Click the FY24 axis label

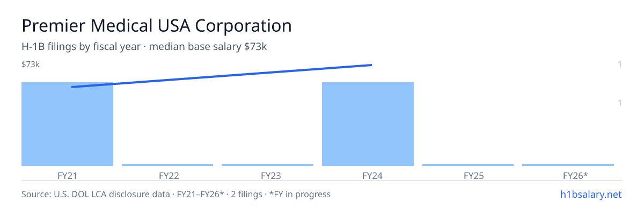click(372, 175)
